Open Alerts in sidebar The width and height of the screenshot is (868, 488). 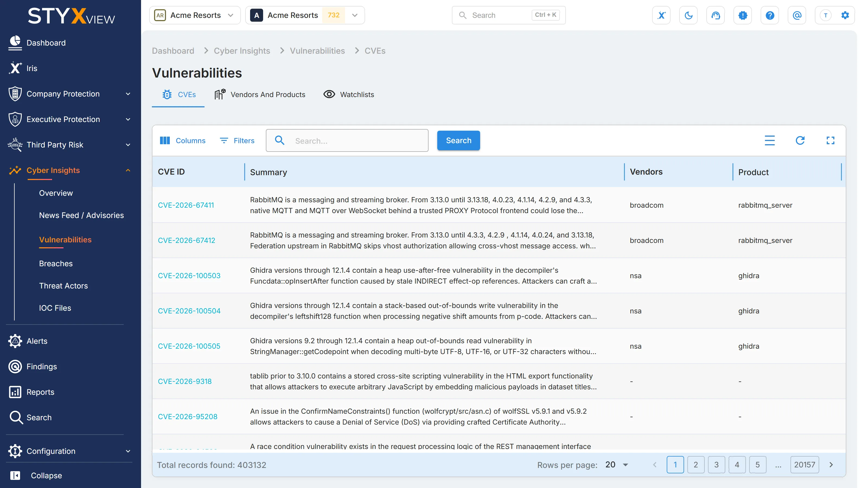coord(28,341)
